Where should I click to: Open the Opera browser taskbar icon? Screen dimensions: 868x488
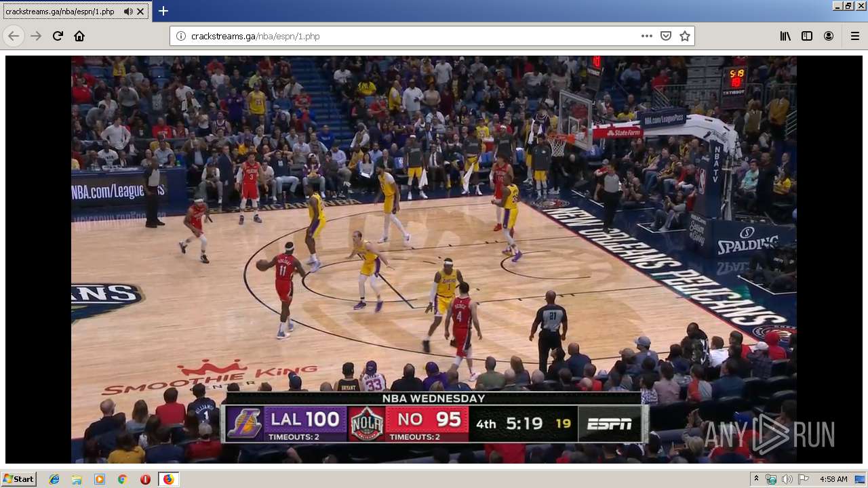(x=145, y=479)
